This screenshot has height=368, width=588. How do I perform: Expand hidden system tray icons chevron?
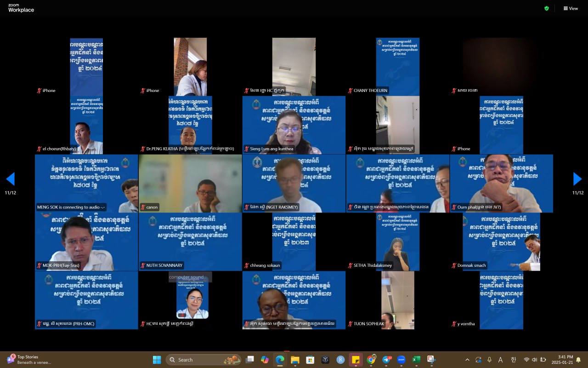pos(467,360)
